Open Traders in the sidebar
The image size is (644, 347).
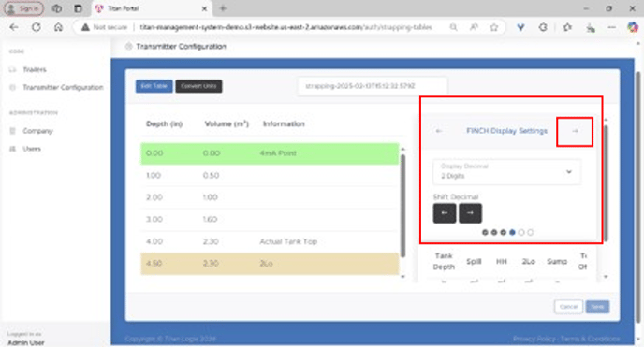[35, 69]
